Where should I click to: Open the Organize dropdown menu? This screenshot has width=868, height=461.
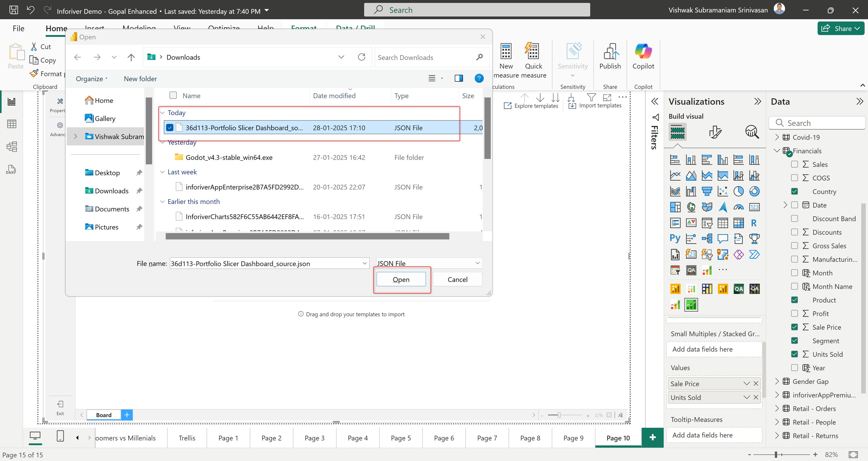click(92, 78)
